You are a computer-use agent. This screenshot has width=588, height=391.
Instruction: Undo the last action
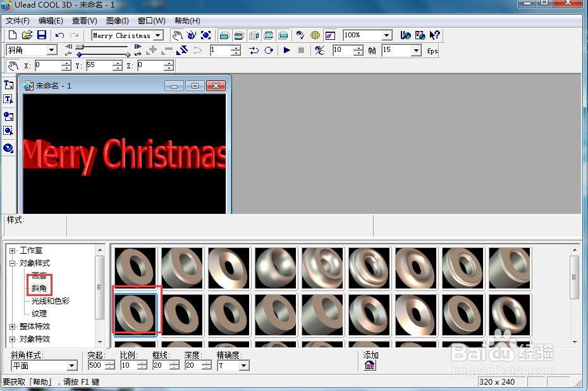pos(59,35)
